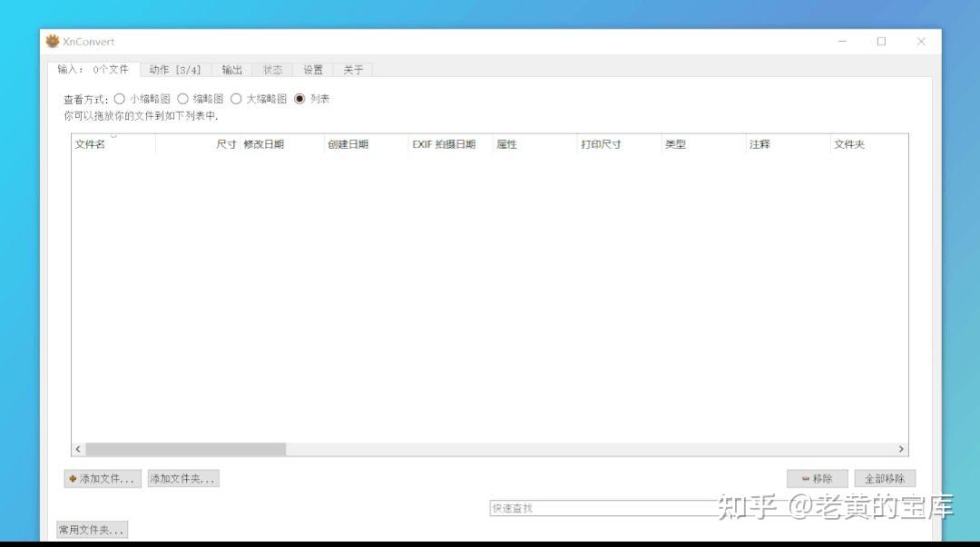Sort by 属性 column header

click(535, 144)
